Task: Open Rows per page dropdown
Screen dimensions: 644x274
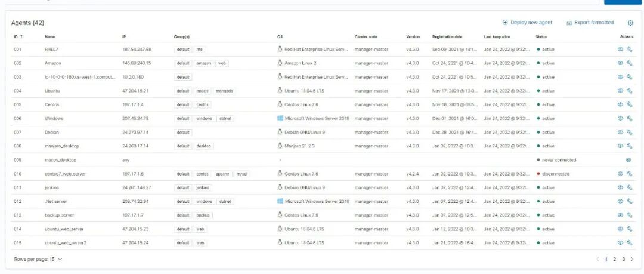Action: click(x=38, y=259)
